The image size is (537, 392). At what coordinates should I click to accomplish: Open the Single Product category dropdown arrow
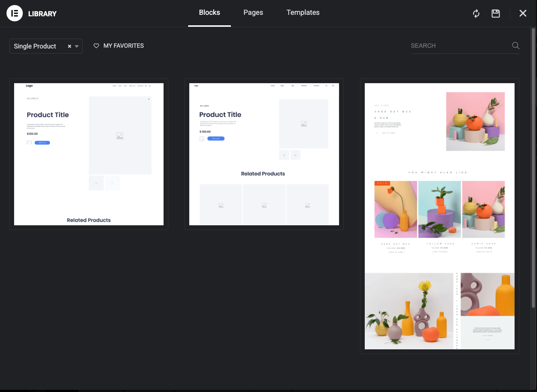(76, 46)
